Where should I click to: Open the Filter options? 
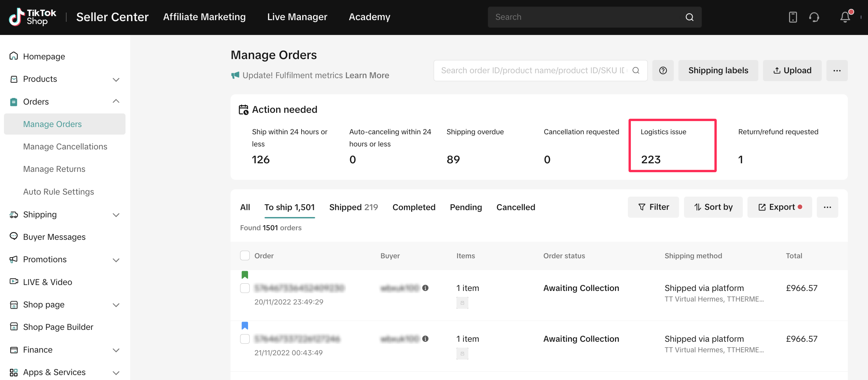653,207
